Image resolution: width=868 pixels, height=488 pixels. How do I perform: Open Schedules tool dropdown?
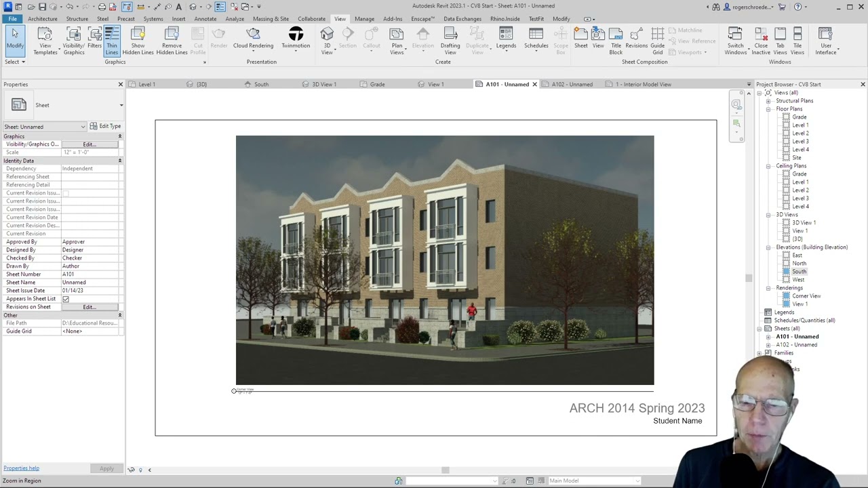(x=536, y=41)
